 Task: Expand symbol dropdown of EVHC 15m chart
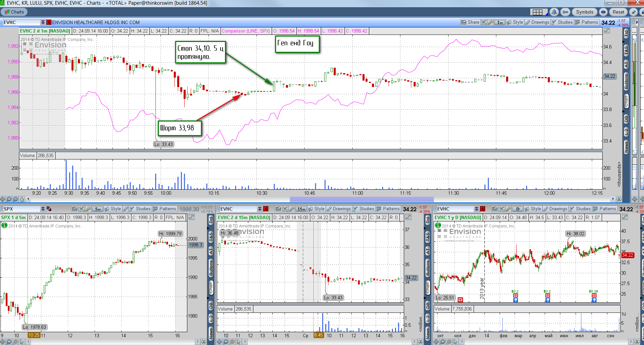tap(259, 209)
